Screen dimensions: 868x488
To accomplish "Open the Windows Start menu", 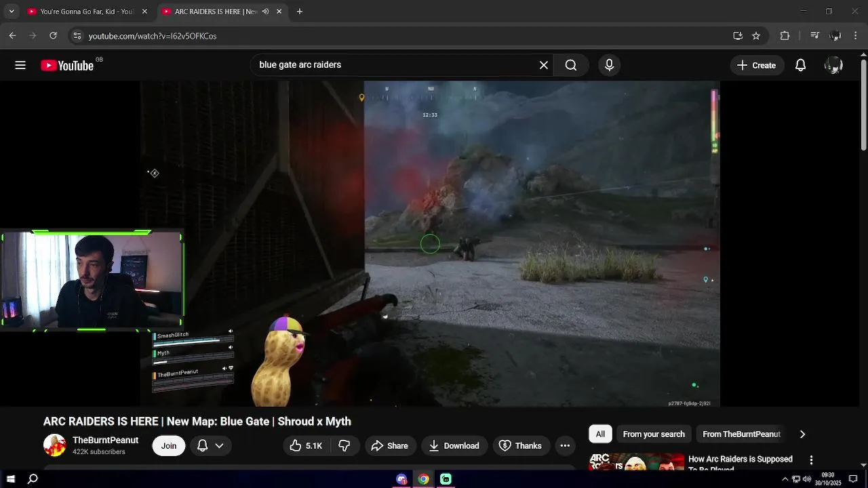I will tap(11, 479).
